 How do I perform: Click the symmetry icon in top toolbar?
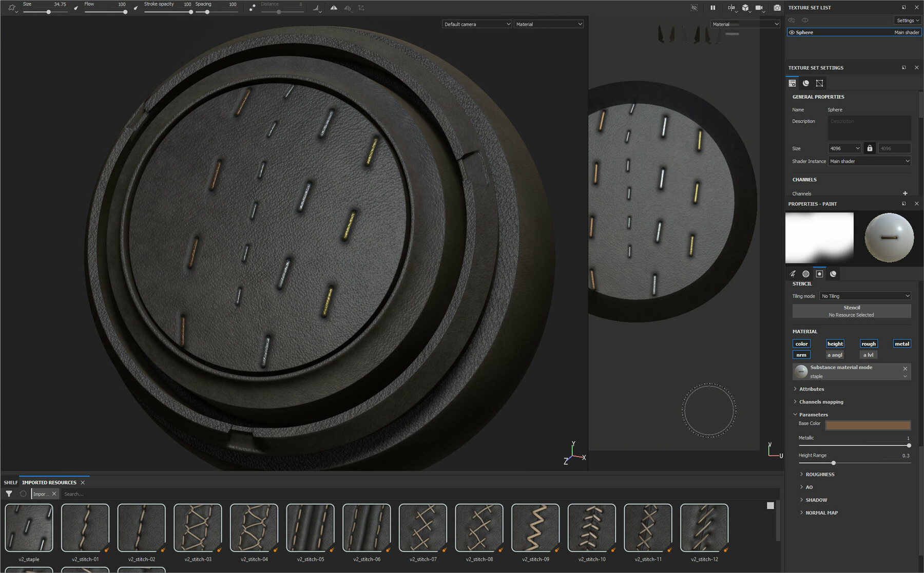click(334, 8)
